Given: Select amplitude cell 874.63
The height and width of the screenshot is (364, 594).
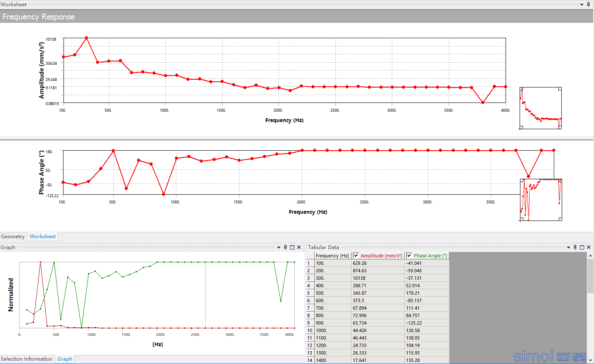Looking at the screenshot, I should pos(378,271).
